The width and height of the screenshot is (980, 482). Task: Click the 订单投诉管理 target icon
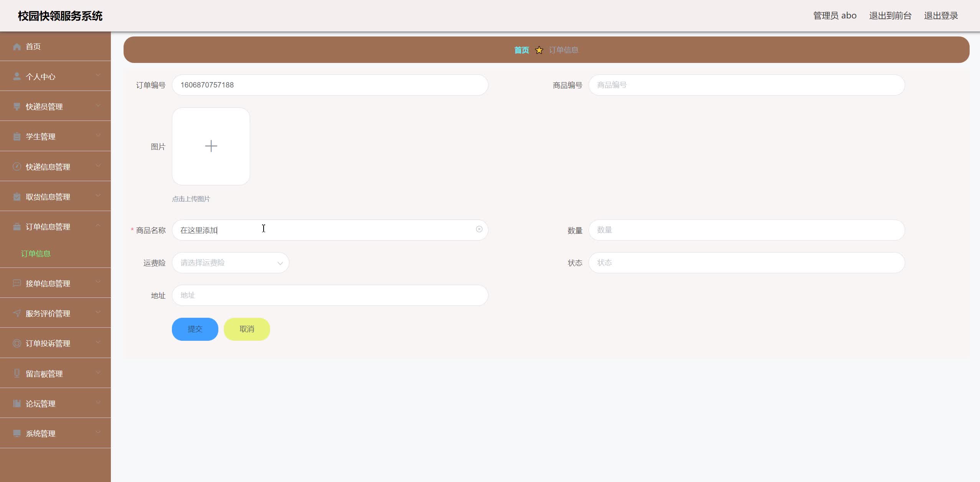coord(17,343)
